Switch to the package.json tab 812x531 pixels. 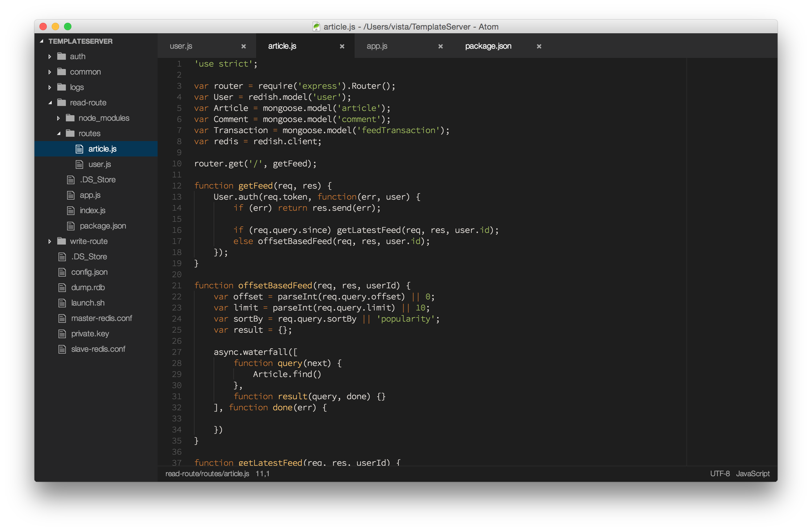tap(488, 46)
